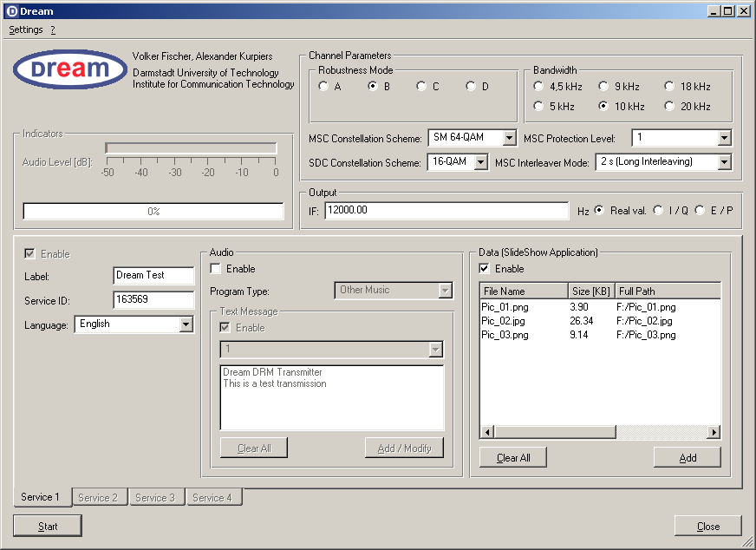Open the Settings menu

[x=26, y=29]
